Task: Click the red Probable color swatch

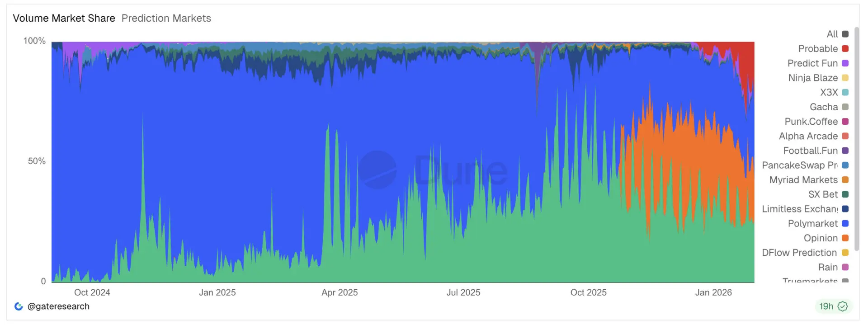Action: click(845, 48)
